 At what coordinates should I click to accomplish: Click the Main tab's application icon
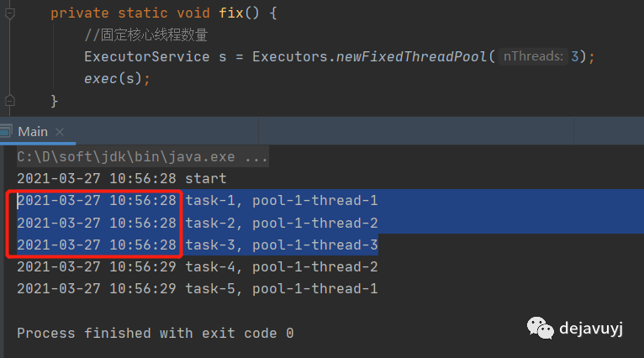click(x=7, y=131)
